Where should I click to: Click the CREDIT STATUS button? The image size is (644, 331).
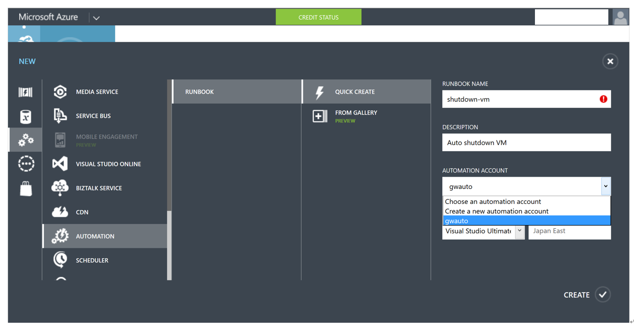(318, 17)
